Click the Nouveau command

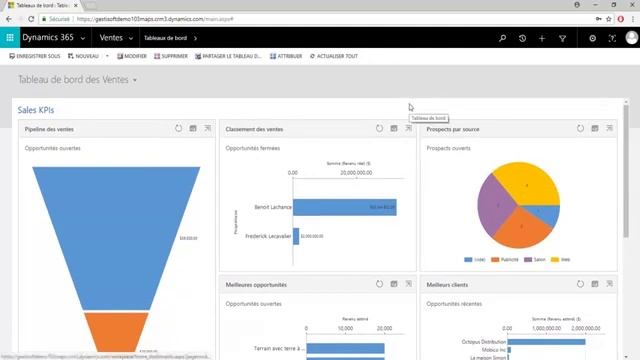coord(83,56)
